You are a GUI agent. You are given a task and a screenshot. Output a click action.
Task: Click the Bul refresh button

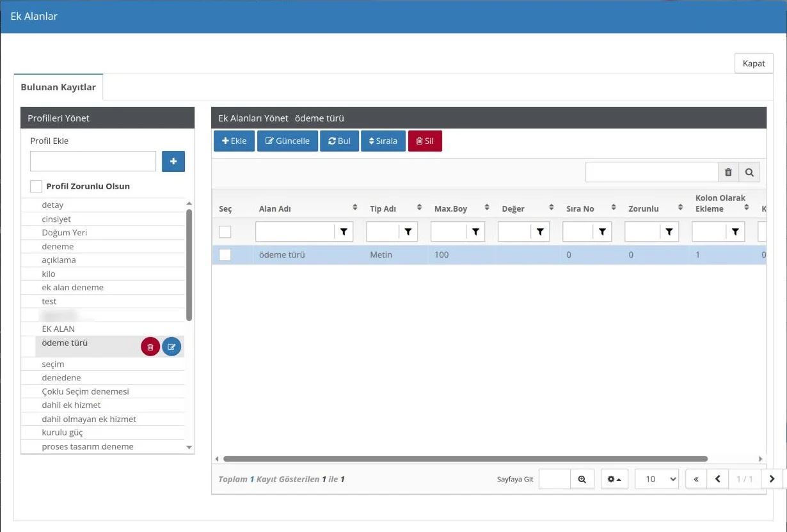[x=339, y=141]
